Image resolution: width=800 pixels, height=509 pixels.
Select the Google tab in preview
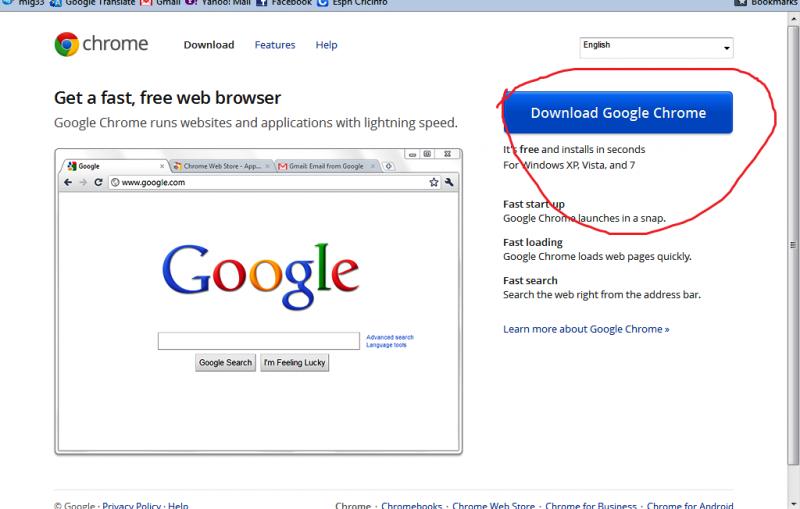click(115, 166)
